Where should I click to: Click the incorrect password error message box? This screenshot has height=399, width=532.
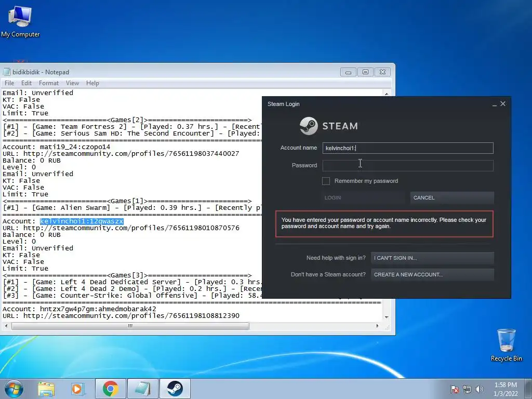(384, 224)
